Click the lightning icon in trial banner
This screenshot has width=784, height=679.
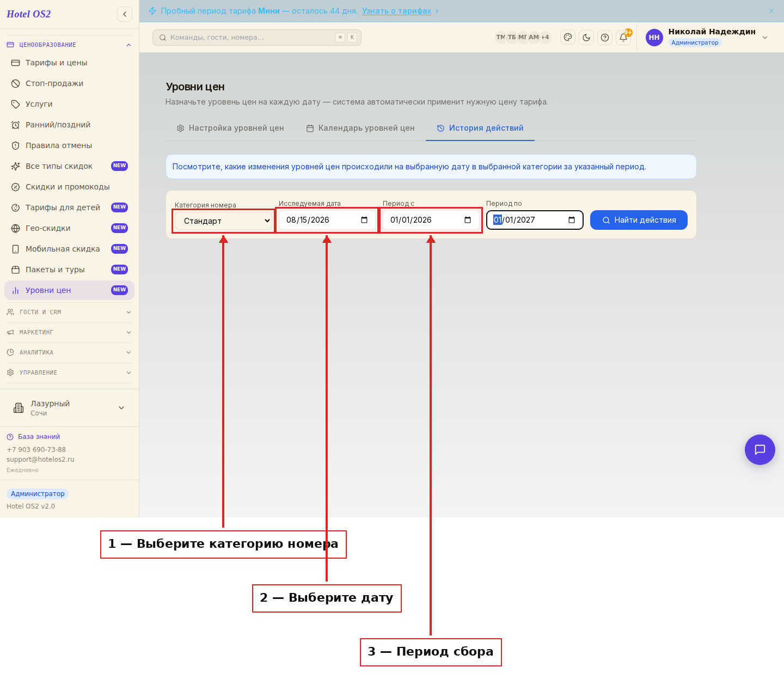pyautogui.click(x=152, y=11)
